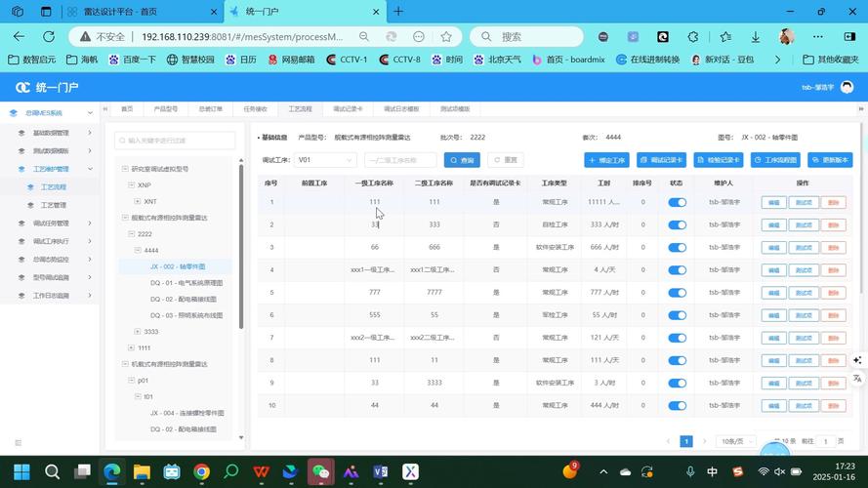Click the sidebar collapse icon left of tabs
868x488 pixels.
click(104, 109)
